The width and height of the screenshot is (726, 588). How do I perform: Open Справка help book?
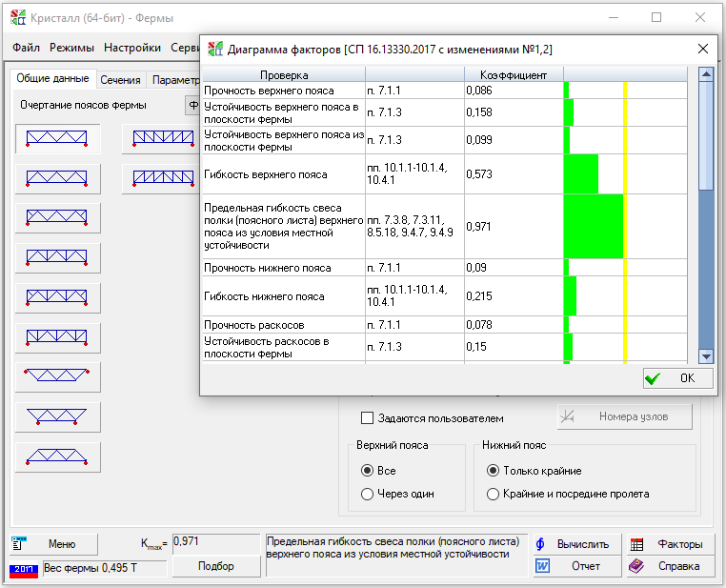(668, 566)
